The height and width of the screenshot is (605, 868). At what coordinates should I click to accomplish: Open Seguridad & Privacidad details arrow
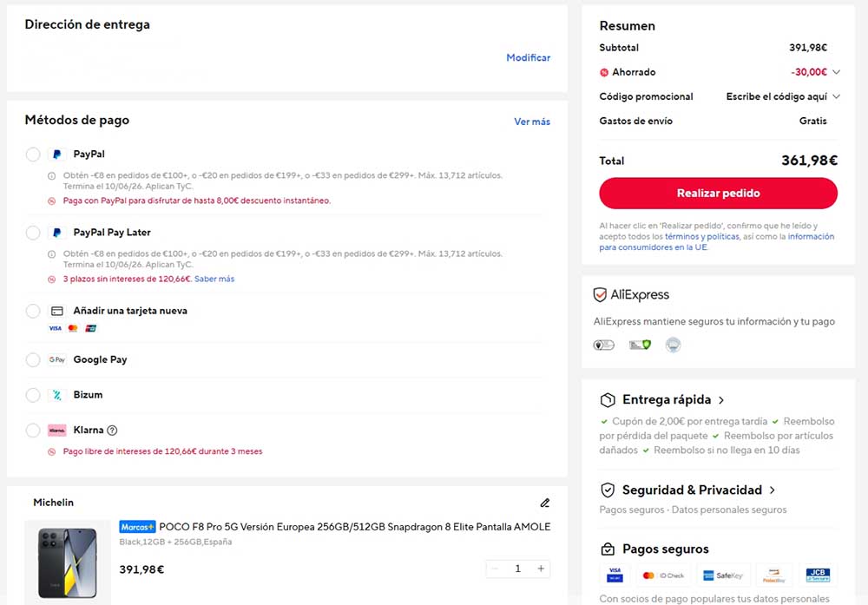(773, 490)
